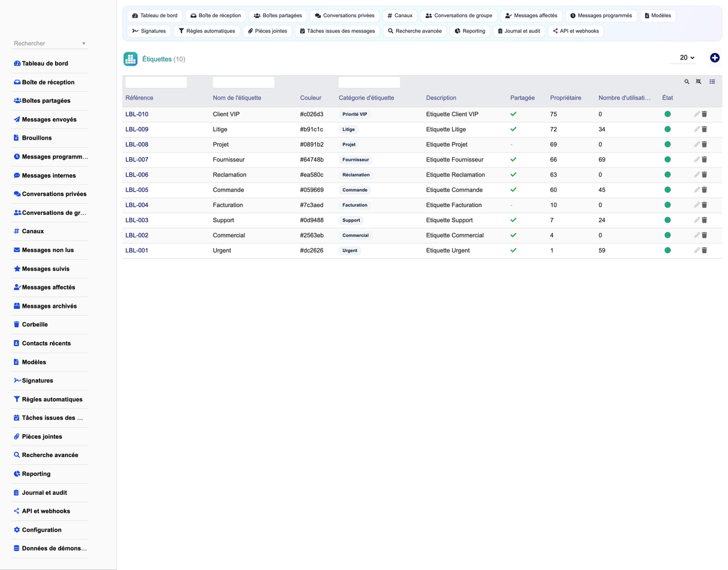Sort by the Propriétaire column header
This screenshot has height=570, width=728.
point(565,98)
